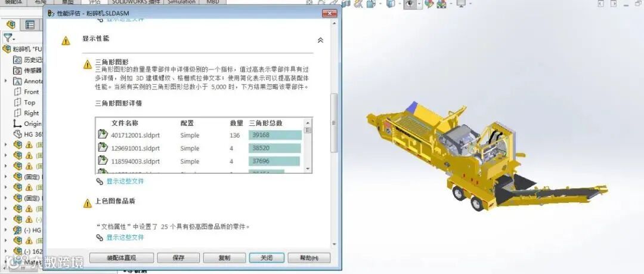Click file icon of 401712001.sldprt
The height and width of the screenshot is (274, 644).
tap(103, 134)
